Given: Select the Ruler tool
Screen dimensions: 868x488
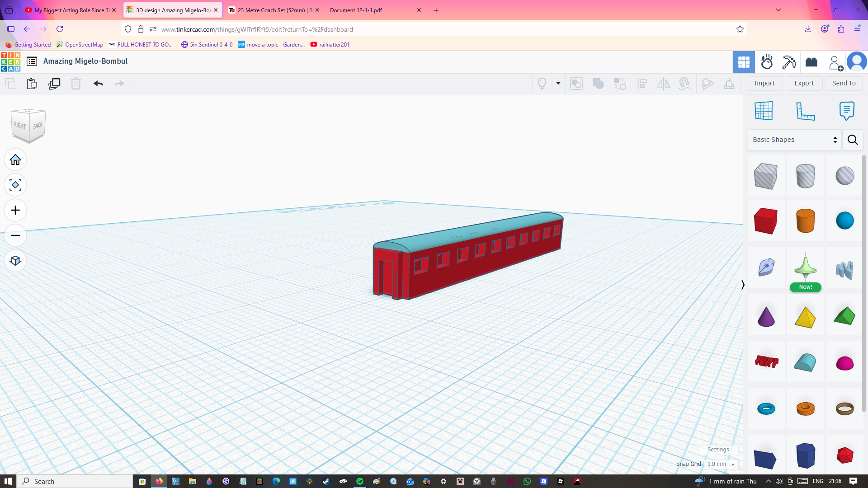Looking at the screenshot, I should pos(805,111).
